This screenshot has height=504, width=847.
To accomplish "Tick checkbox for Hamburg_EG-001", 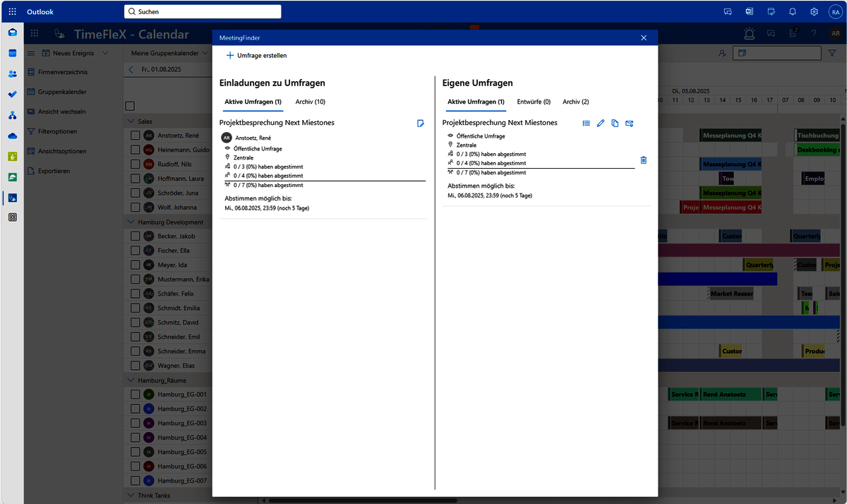I will (x=136, y=394).
